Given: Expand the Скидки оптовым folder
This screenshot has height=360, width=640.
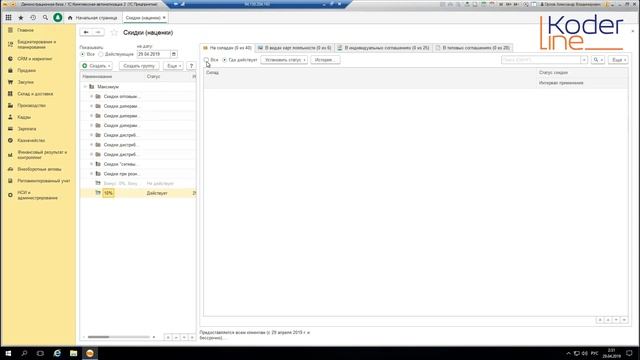Looking at the screenshot, I should (91, 97).
